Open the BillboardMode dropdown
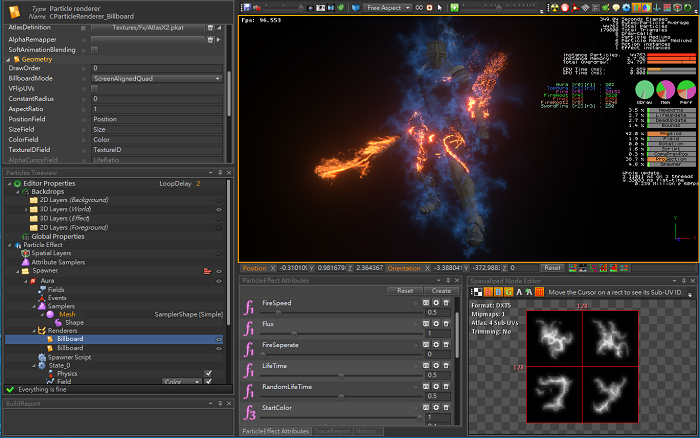Viewport: 700px width, 438px height. 155,78
